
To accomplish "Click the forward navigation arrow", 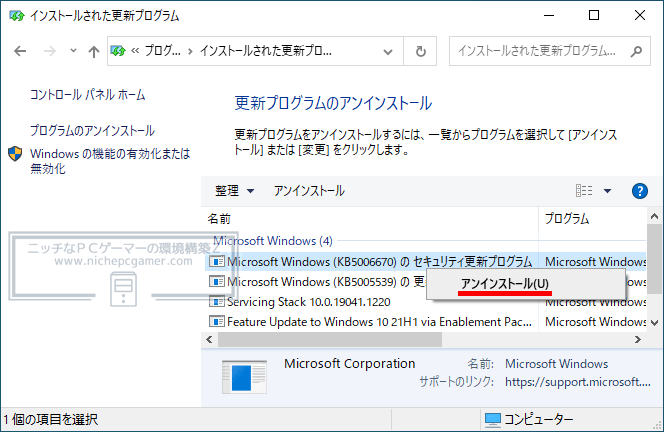I will [50, 51].
